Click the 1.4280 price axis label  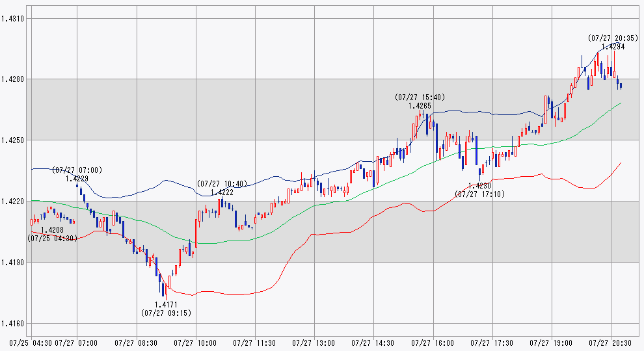(13, 79)
